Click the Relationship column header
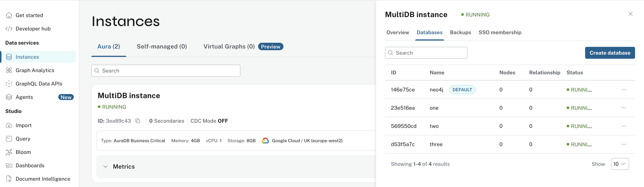Image resolution: width=644 pixels, height=187 pixels. coord(544,72)
